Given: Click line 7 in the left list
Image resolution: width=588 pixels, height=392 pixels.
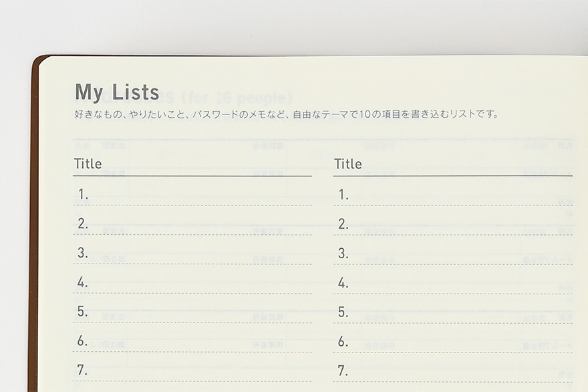Looking at the screenshot, I should (194, 370).
